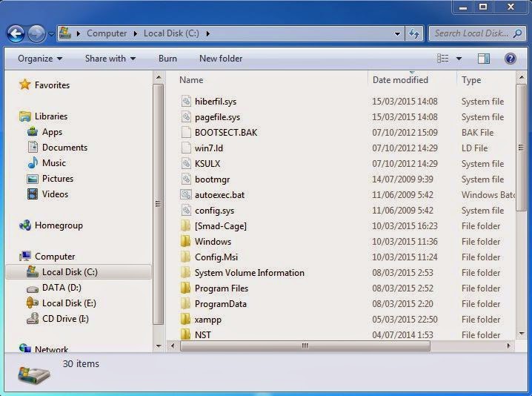The image size is (532, 396).
Task: Open Local Disk (E:) drive
Action: tap(69, 303)
